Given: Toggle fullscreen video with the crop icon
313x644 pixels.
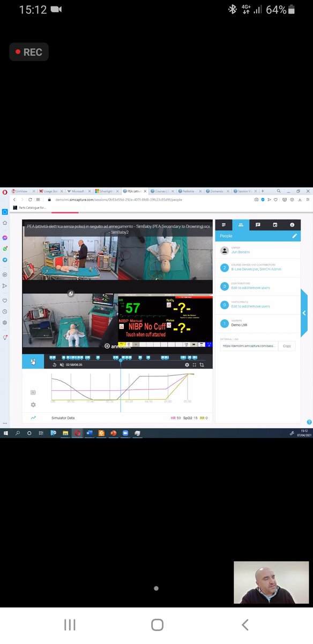Looking at the screenshot, I should tap(202, 365).
